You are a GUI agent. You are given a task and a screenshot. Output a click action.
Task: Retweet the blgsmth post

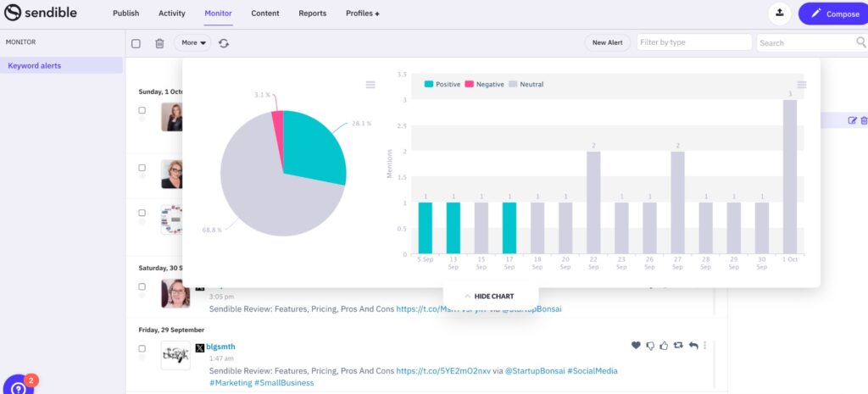679,346
